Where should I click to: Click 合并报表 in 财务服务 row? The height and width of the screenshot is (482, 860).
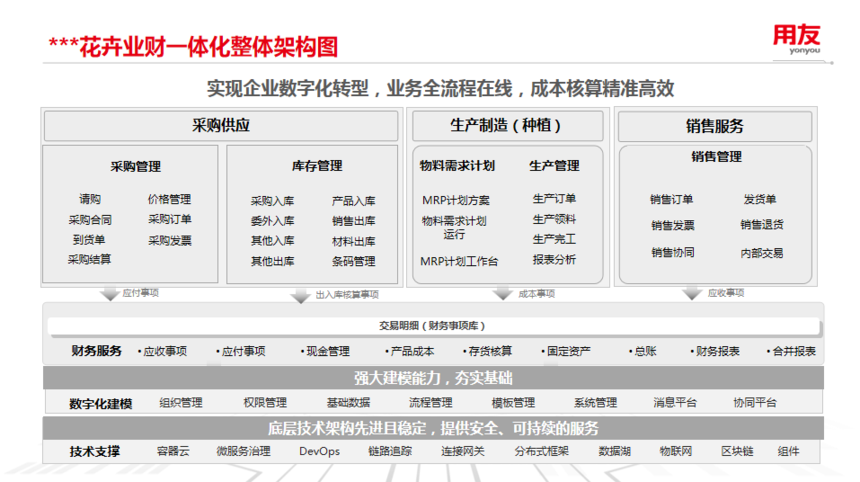click(794, 351)
